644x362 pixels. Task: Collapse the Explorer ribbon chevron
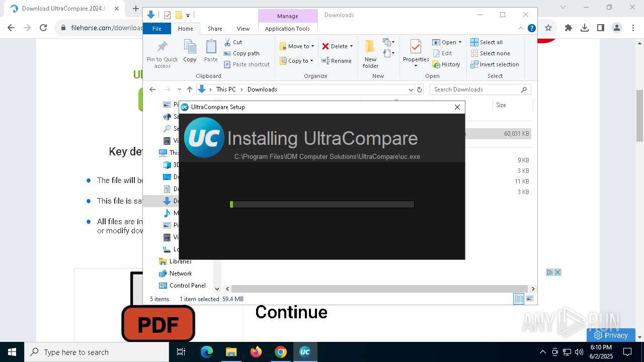coord(521,29)
